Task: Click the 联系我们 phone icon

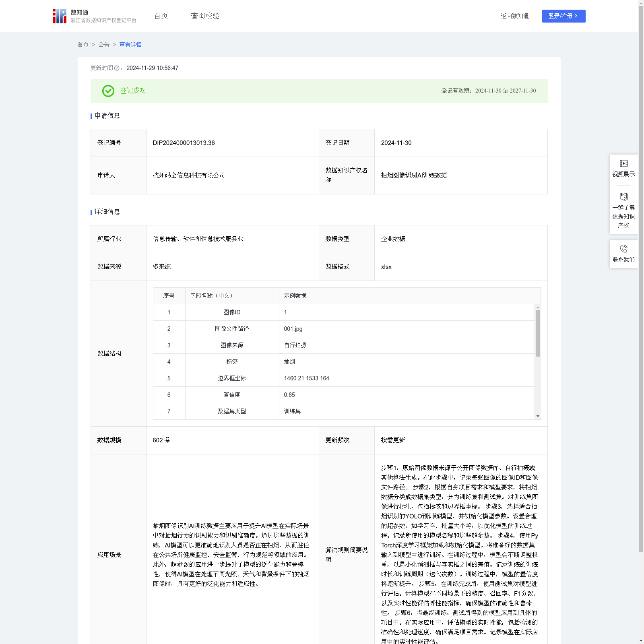Action: tap(623, 249)
